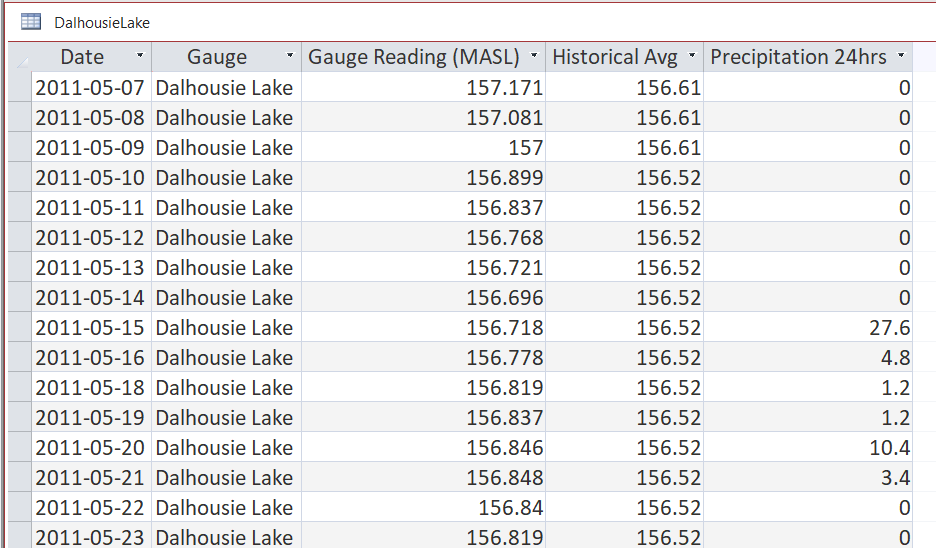Click Historical Avg 156.61 for 2011-05-09
The image size is (936, 548).
pyautogui.click(x=624, y=147)
